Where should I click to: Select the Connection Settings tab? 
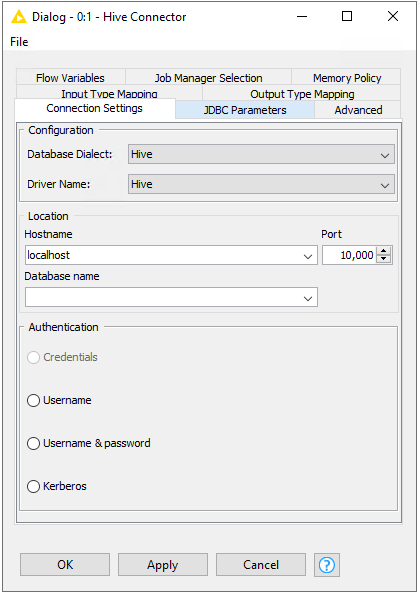(x=95, y=108)
